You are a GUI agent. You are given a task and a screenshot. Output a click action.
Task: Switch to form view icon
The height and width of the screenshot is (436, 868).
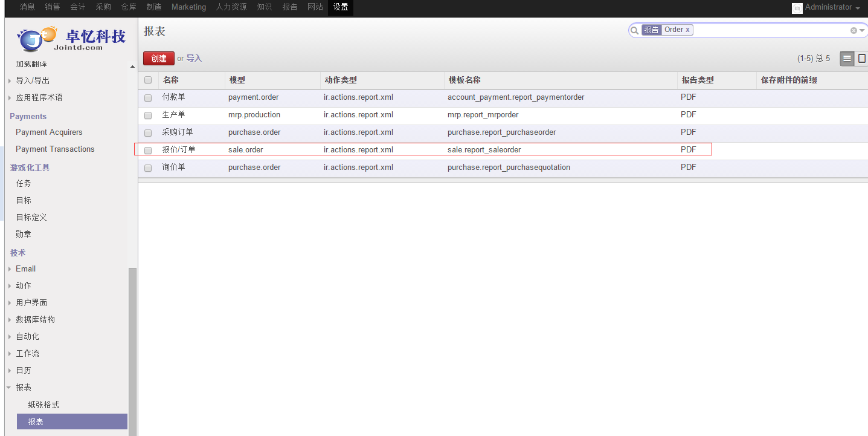862,59
